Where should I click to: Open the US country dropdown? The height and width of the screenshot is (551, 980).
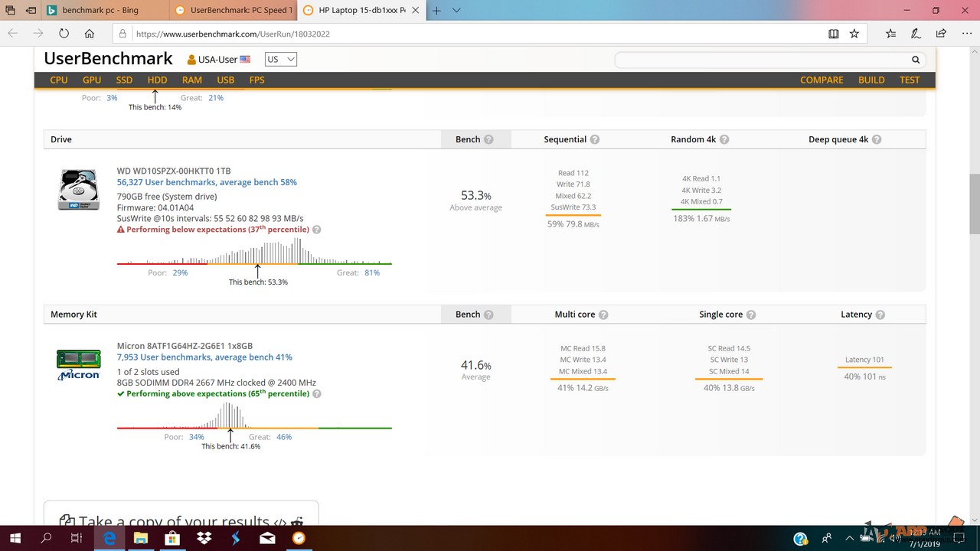(280, 59)
